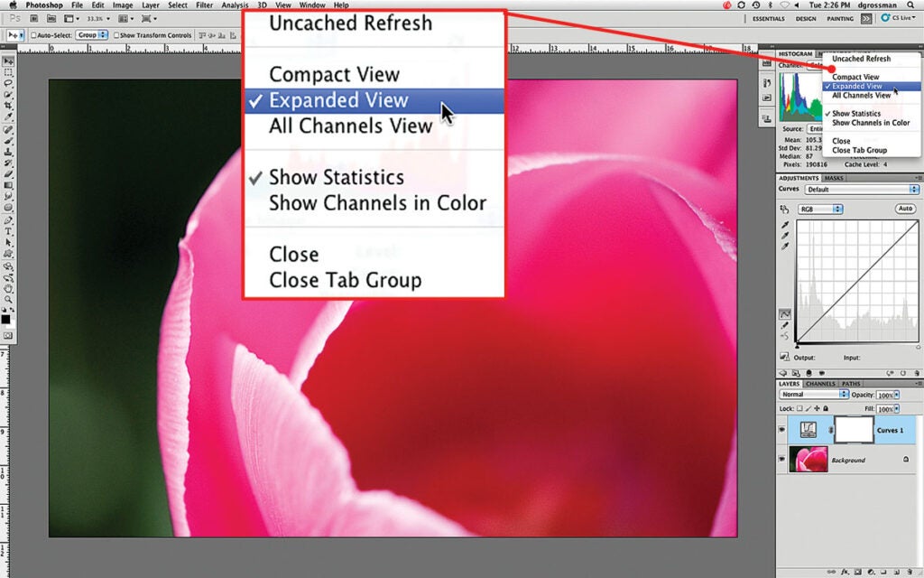Select the Rectangular Marquee tool
The height and width of the screenshot is (578, 924).
[8, 72]
